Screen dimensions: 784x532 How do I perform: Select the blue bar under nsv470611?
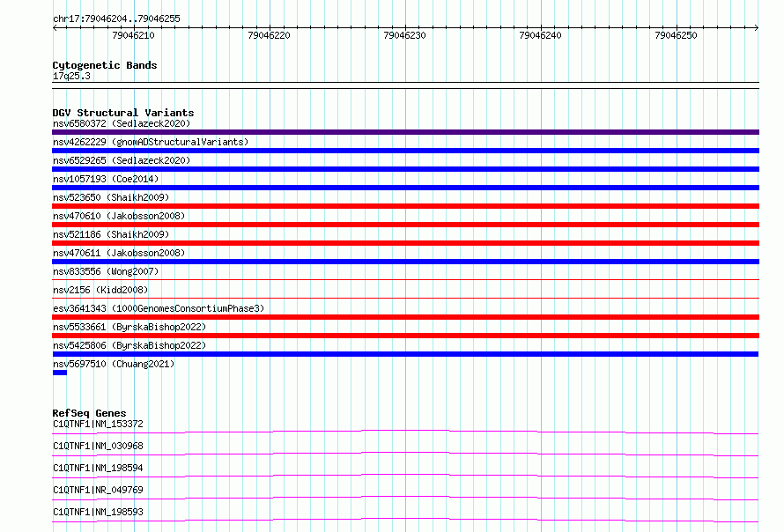405,262
